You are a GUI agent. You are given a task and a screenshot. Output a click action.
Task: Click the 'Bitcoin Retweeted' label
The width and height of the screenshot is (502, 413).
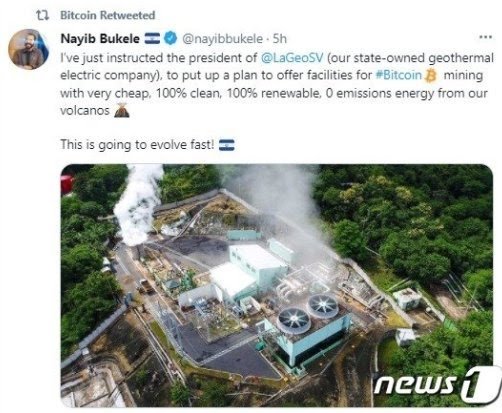107,15
